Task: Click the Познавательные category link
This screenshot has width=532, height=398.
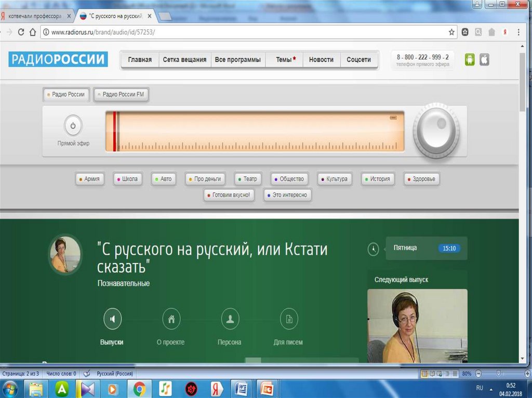Action: (x=124, y=283)
